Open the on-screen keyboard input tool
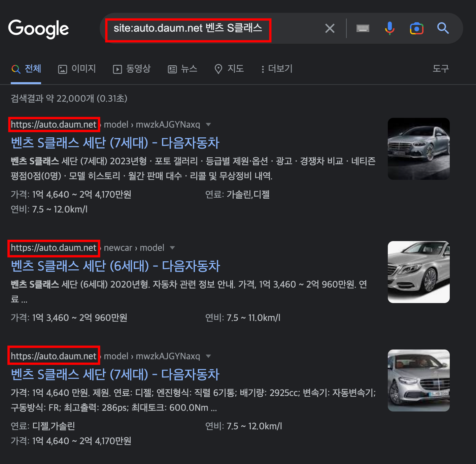 [363, 28]
